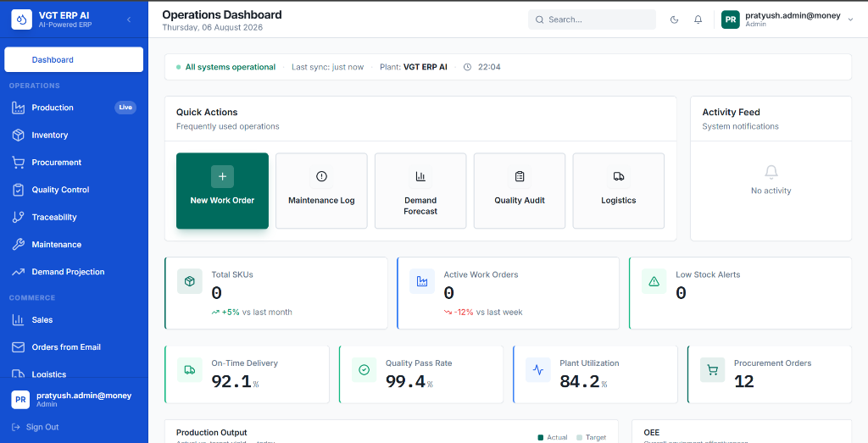Open notifications with the header bell icon
868x443 pixels.
tap(698, 19)
